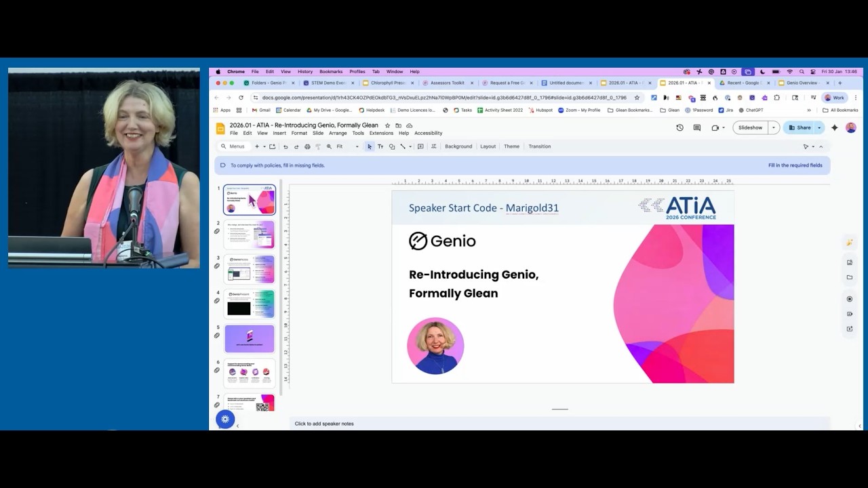868x488 pixels.
Task: Print the presentation using the printer icon
Action: point(307,146)
